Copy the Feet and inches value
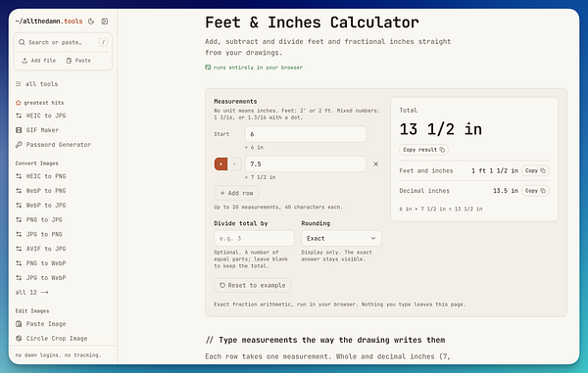 [535, 170]
